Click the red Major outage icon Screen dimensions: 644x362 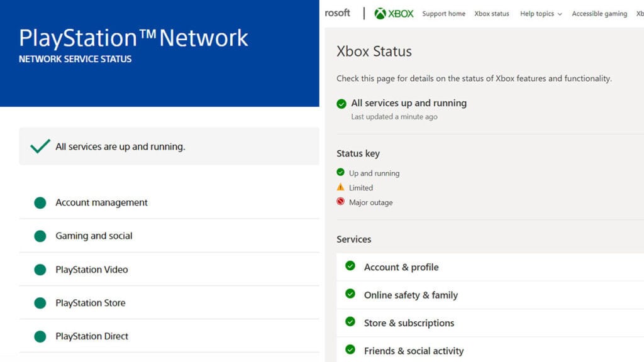(341, 201)
